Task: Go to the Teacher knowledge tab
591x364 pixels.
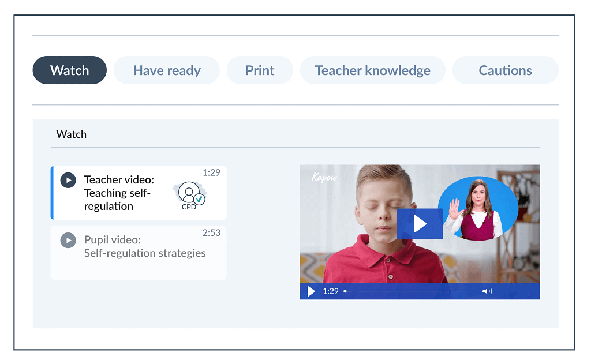Action: click(372, 70)
